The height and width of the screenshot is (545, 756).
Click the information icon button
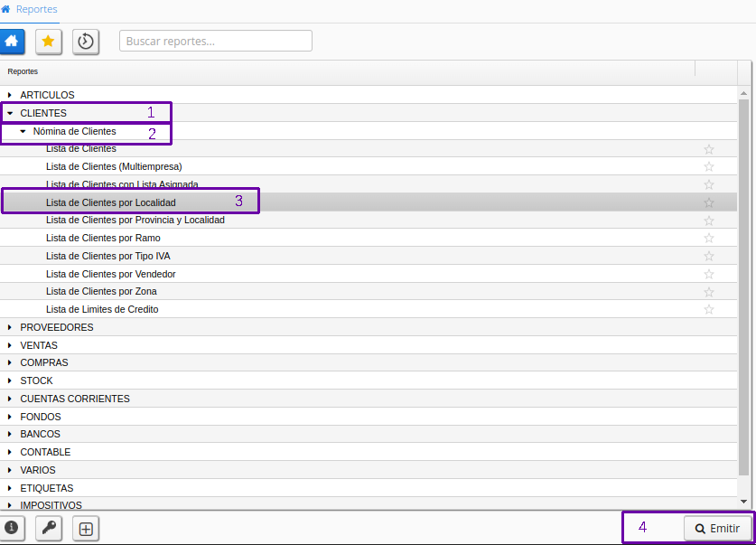12,528
